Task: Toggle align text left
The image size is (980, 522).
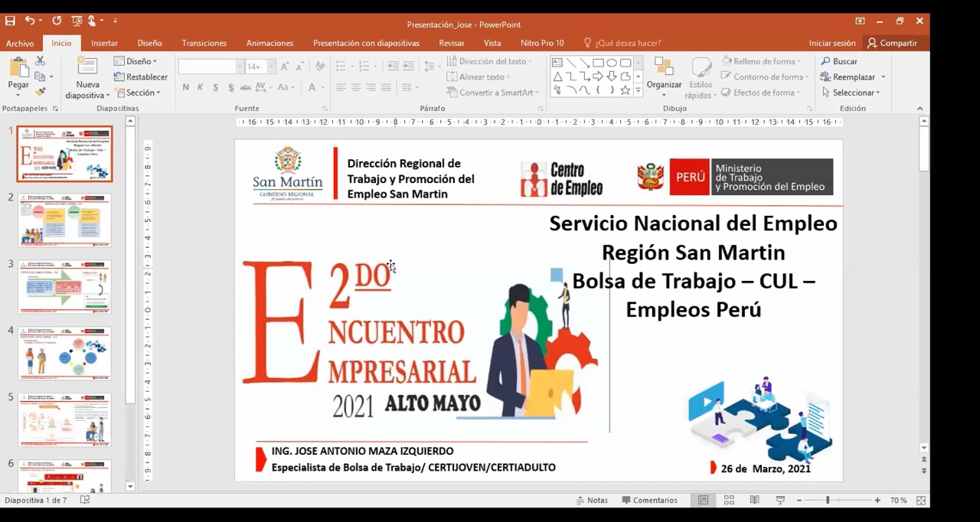Action: click(341, 87)
